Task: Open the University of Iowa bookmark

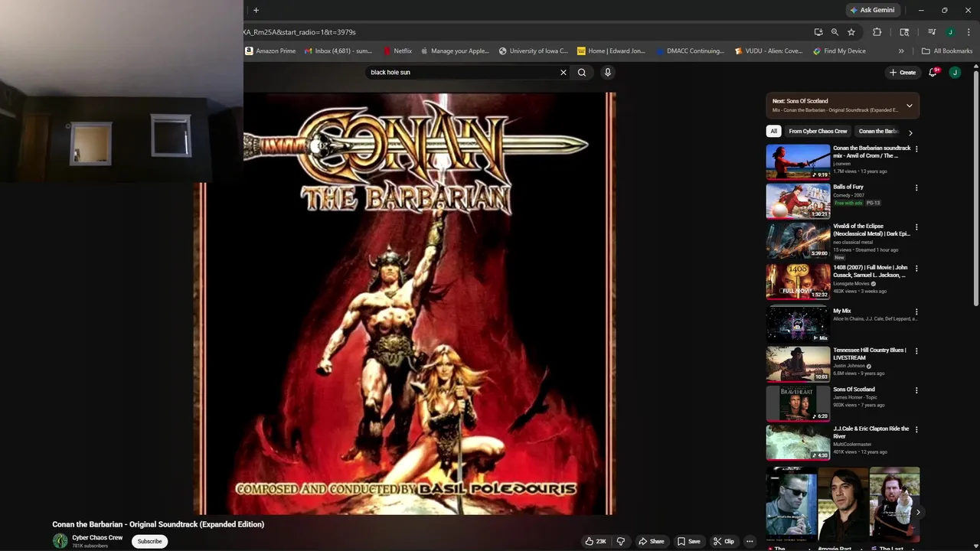Action: click(x=533, y=51)
